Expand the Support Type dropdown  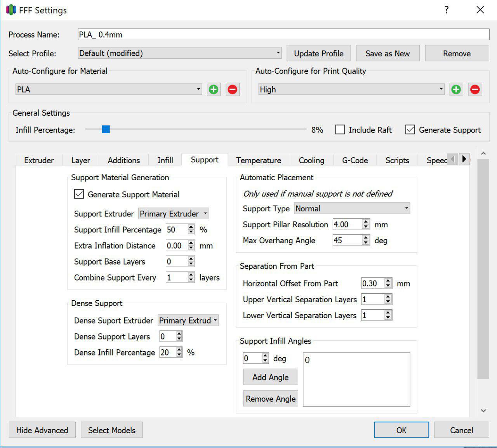pos(352,209)
